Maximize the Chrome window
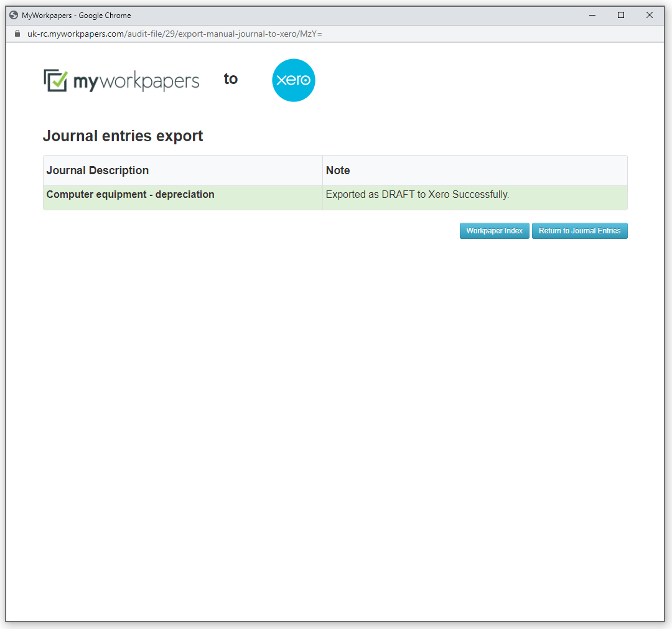Screen dimensions: 672x629 tap(621, 15)
